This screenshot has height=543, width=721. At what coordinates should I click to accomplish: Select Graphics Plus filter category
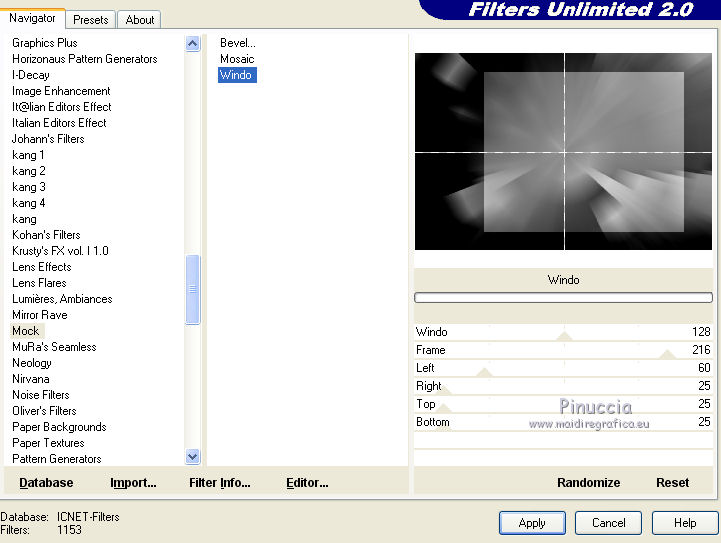point(45,43)
